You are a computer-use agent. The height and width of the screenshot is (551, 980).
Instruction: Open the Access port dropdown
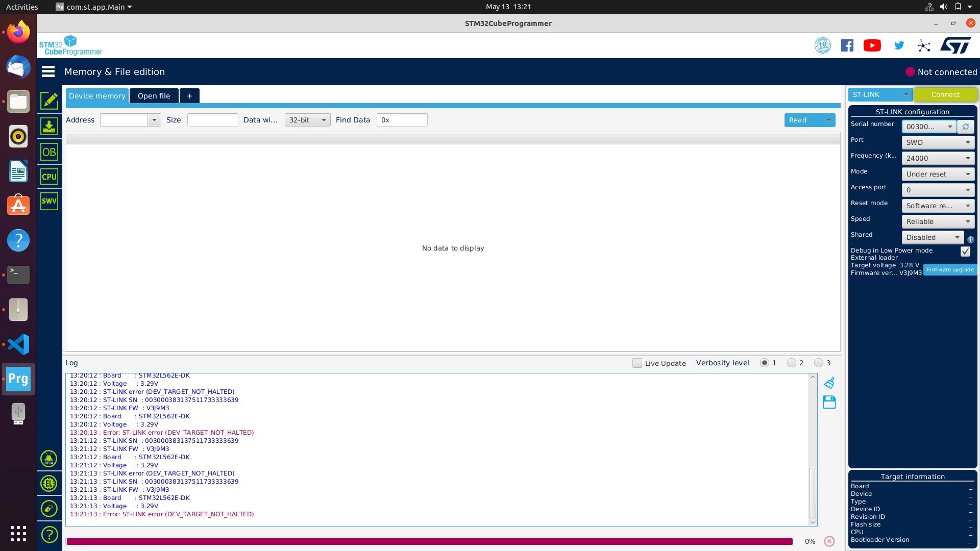point(938,190)
